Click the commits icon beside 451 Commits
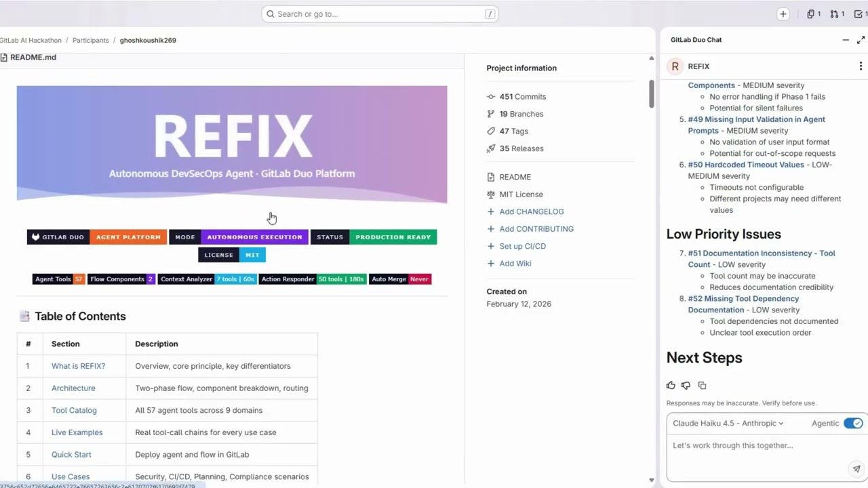This screenshot has width=868, height=488. point(491,97)
